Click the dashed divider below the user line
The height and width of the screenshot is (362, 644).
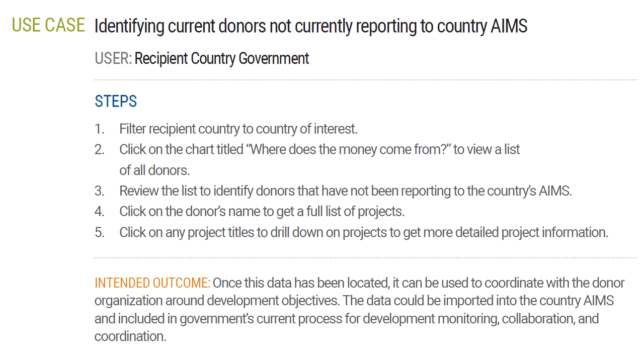point(365,79)
